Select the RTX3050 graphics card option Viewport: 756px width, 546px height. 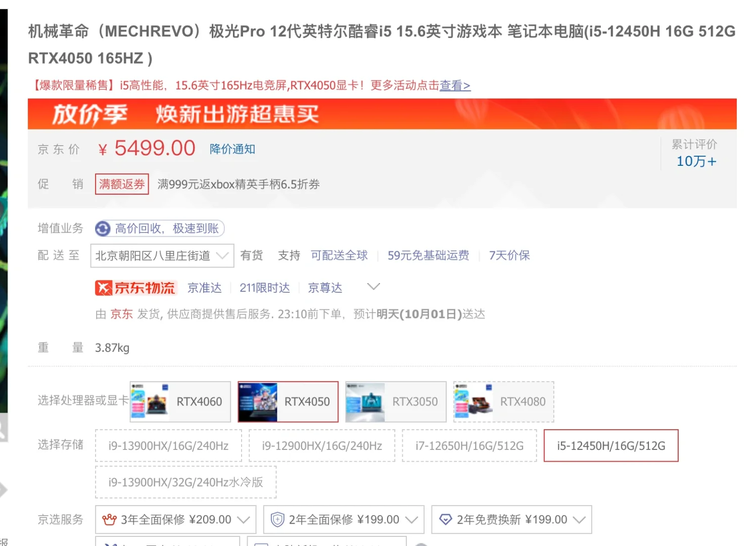tap(396, 402)
